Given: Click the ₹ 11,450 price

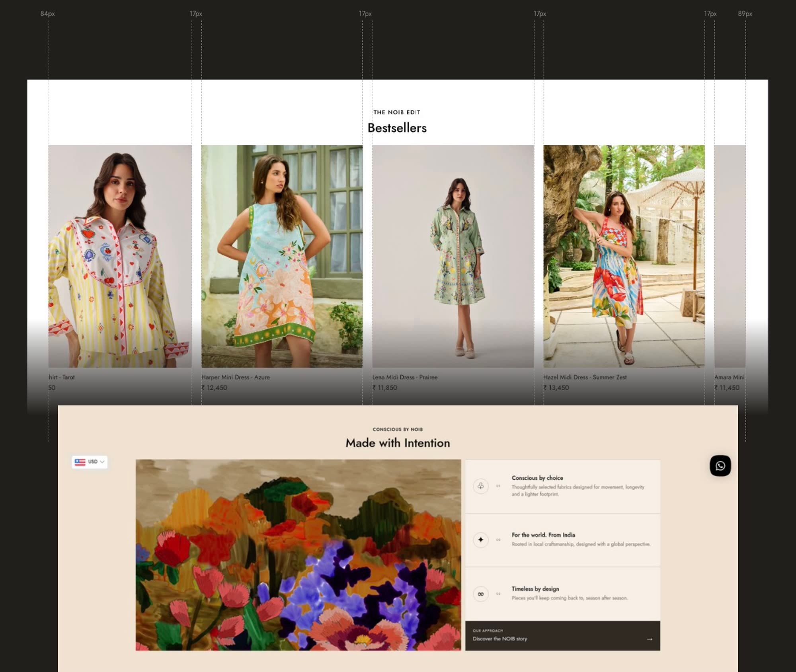Looking at the screenshot, I should 727,388.
